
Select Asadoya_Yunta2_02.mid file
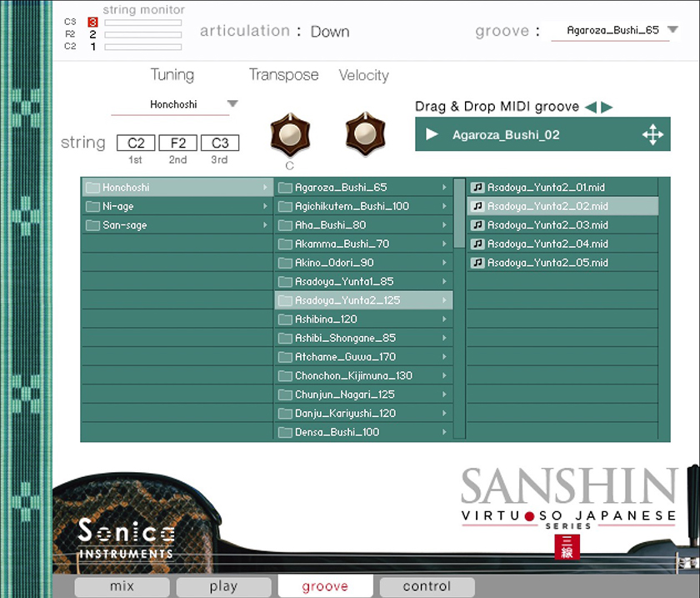(562, 206)
